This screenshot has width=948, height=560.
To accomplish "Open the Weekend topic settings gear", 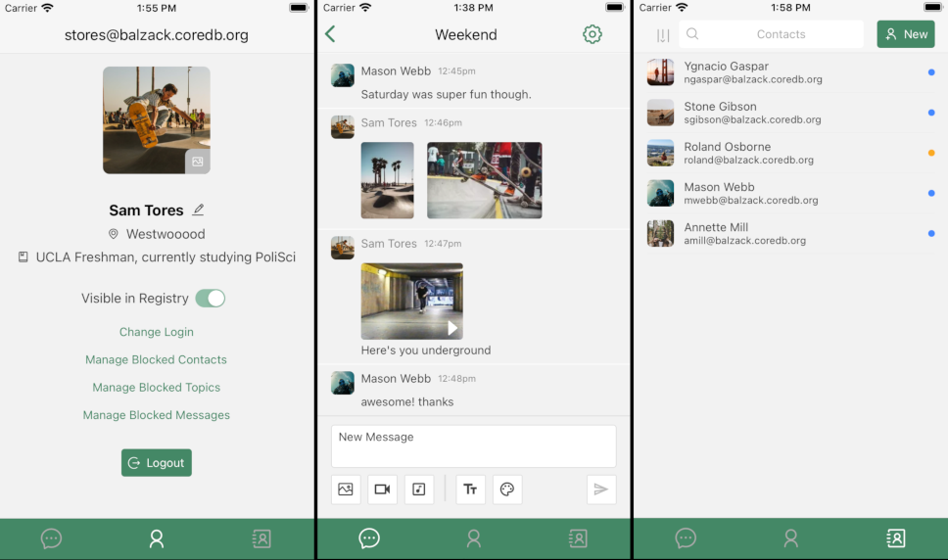I will (x=592, y=34).
